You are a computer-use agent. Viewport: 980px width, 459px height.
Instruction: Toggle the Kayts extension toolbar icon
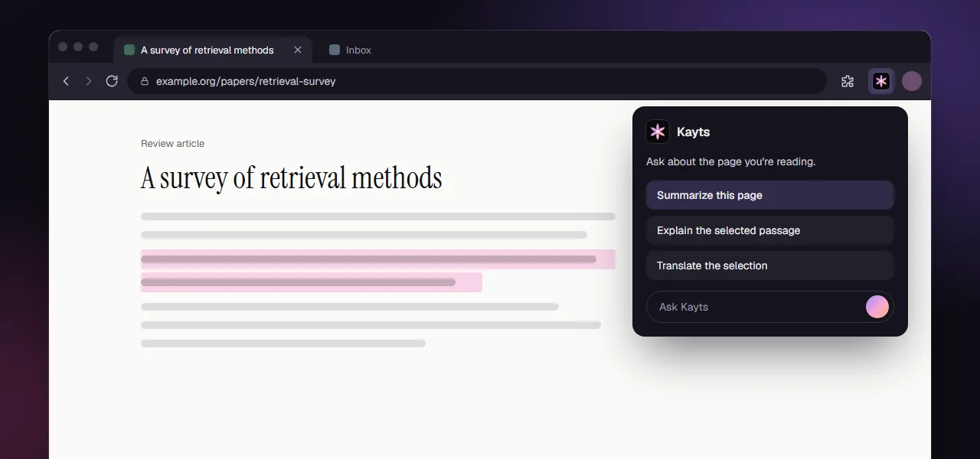click(881, 81)
